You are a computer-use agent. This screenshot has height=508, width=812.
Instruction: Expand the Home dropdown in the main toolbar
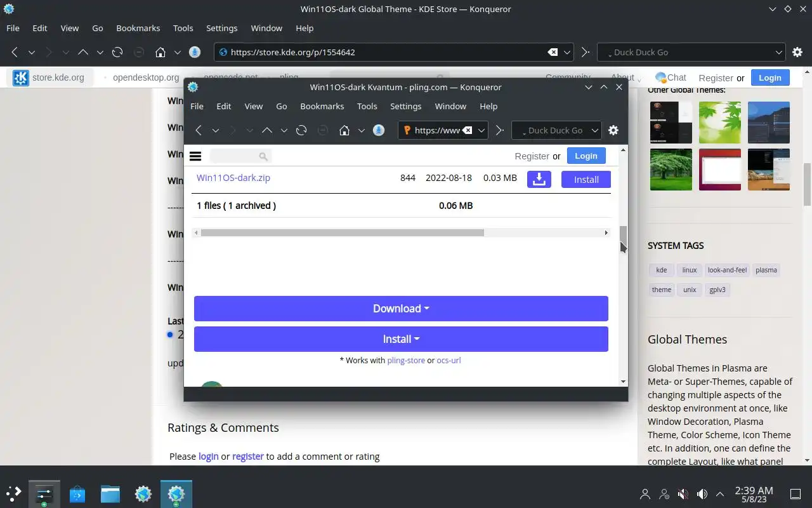point(178,52)
